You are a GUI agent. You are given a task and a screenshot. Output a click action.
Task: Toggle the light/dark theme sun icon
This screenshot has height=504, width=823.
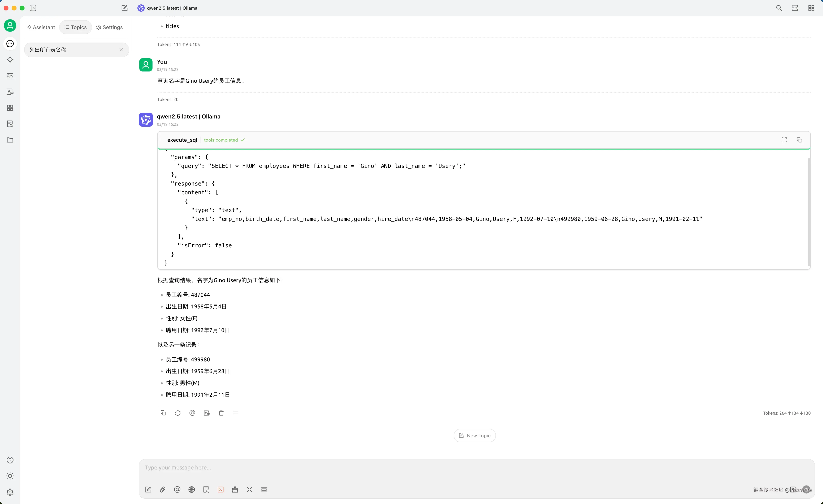pyautogui.click(x=10, y=476)
